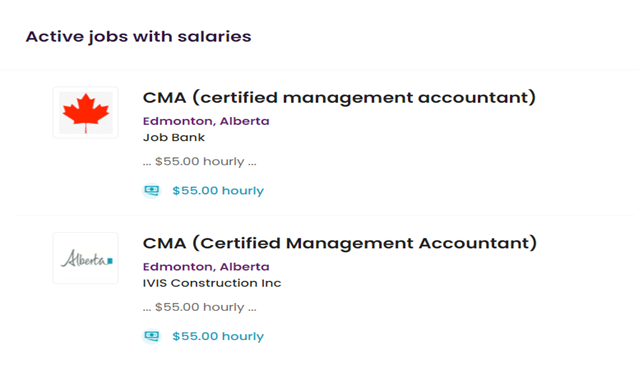This screenshot has height=368, width=639.
Task: Select the IVIS Construction Inc employer name
Action: pos(212,283)
